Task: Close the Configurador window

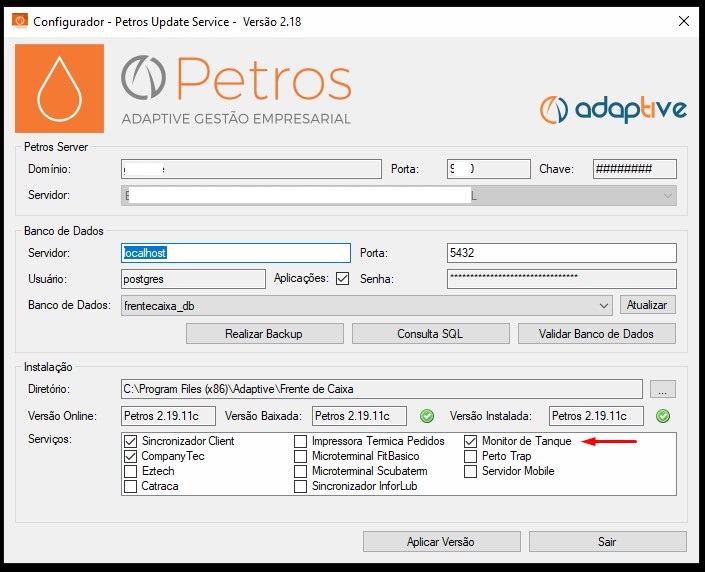Action: 684,21
